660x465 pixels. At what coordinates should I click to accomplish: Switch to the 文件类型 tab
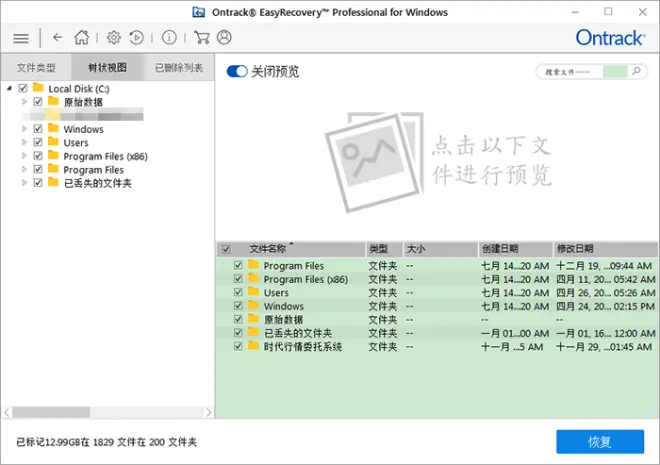[36, 67]
